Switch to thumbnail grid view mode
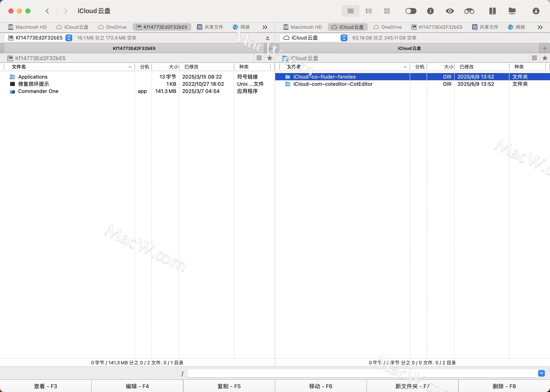The image size is (550, 392). pyautogui.click(x=387, y=11)
